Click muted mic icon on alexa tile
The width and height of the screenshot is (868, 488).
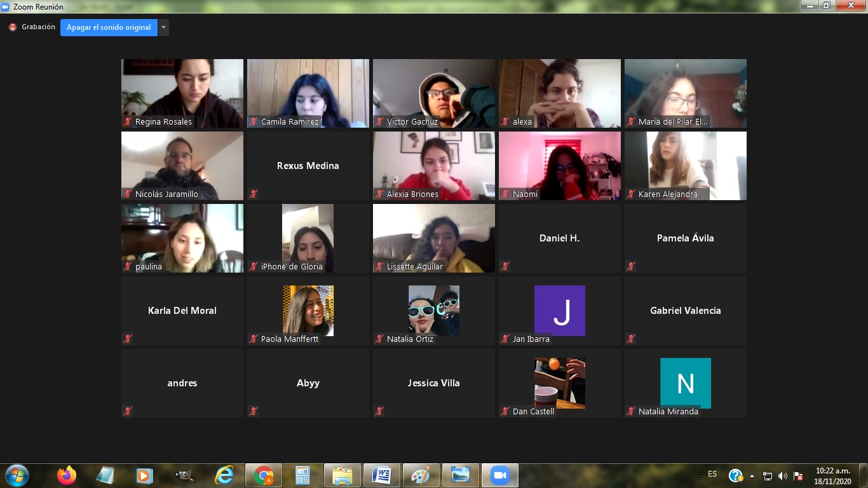pos(505,121)
